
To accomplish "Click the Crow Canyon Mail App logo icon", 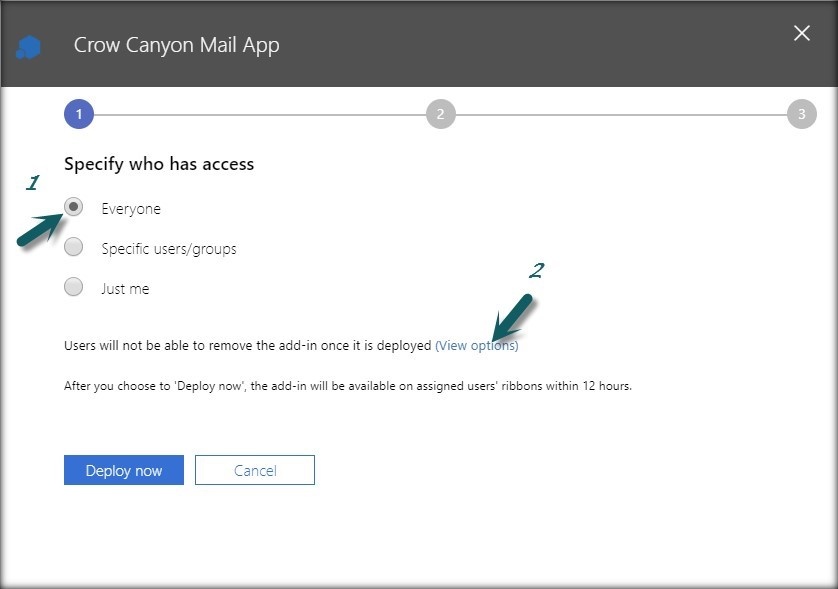I will pos(28,47).
